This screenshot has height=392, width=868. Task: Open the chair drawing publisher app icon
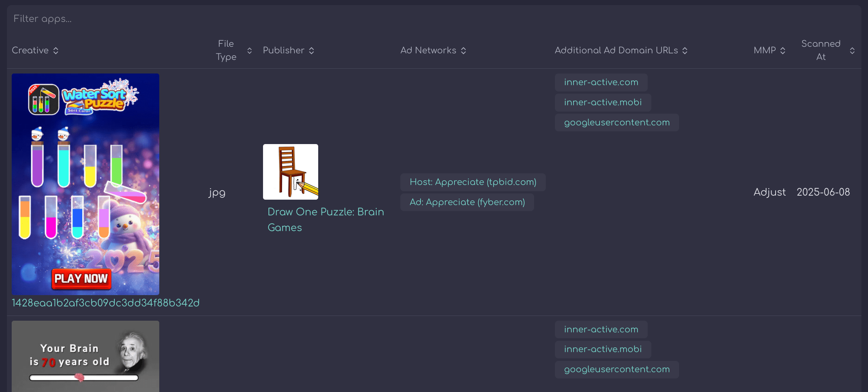point(290,171)
